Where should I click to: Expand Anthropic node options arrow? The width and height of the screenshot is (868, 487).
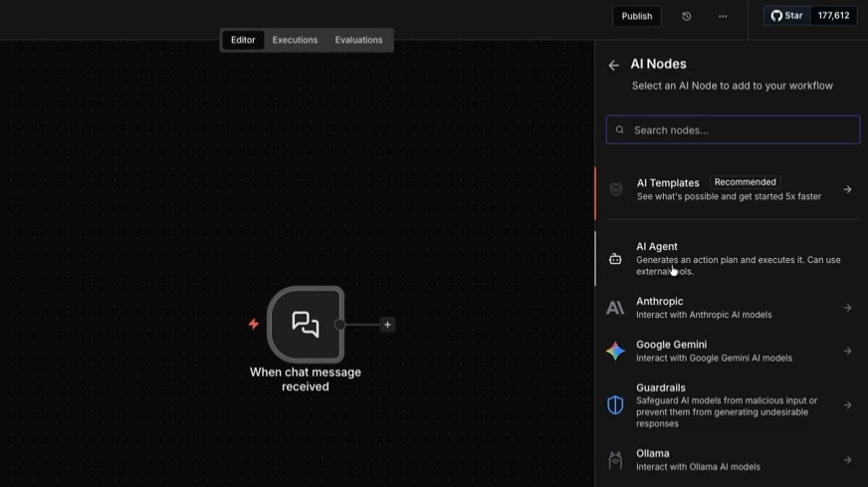[x=847, y=308]
